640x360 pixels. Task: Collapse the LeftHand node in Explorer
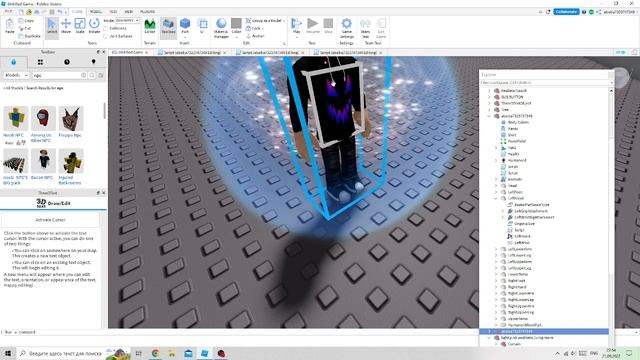[496, 198]
